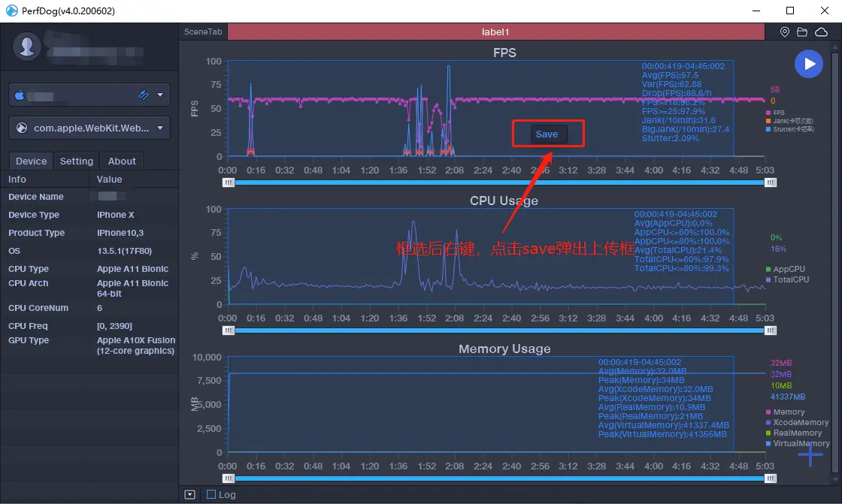The image size is (842, 504).
Task: Select the CPU CoreNum row label
Action: [38, 308]
